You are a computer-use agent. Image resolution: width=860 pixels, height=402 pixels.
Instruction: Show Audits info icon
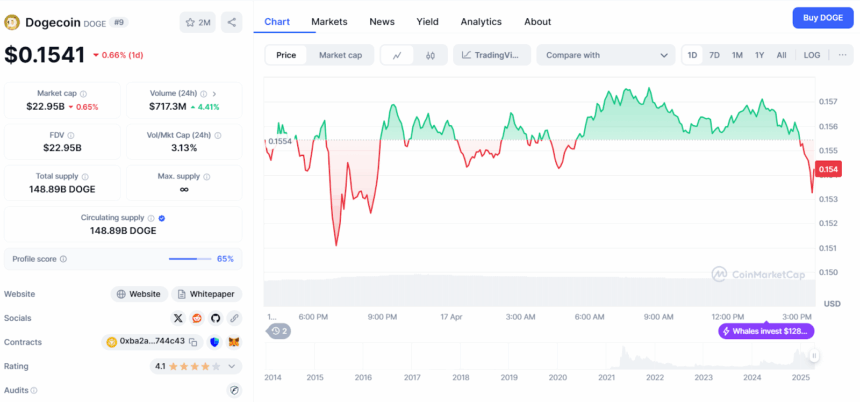click(x=34, y=390)
